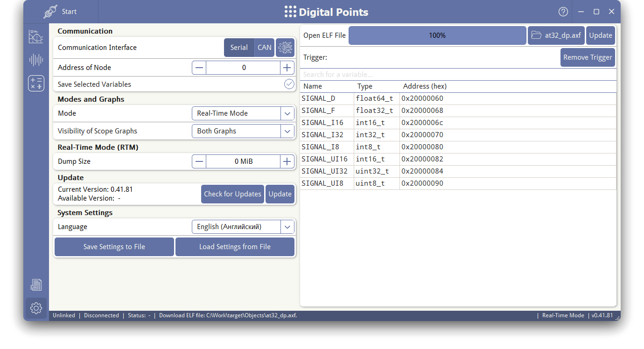Click the Start connection plug icon

click(x=50, y=12)
